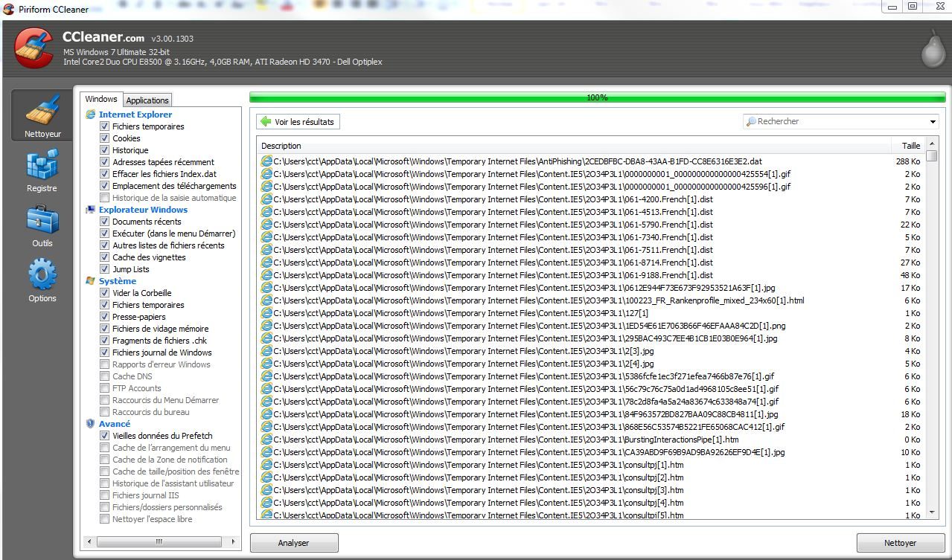This screenshot has height=560, width=952.
Task: Open the Rechercher dropdown arrow
Action: click(x=933, y=122)
